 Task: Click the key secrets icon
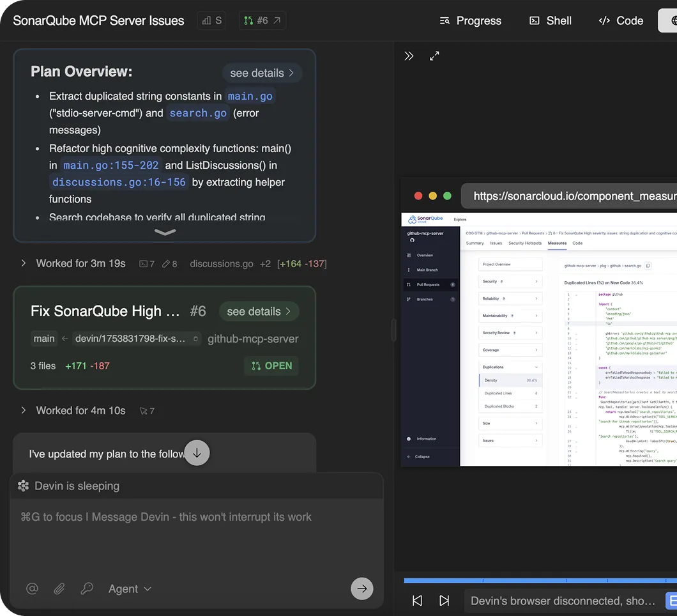point(87,589)
